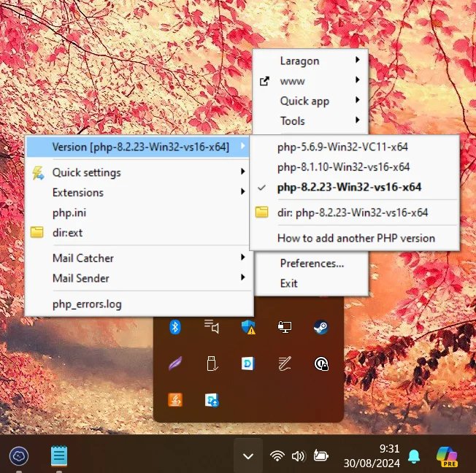Open the notification bell icon
Screen dimensions: 476x473
(414, 456)
